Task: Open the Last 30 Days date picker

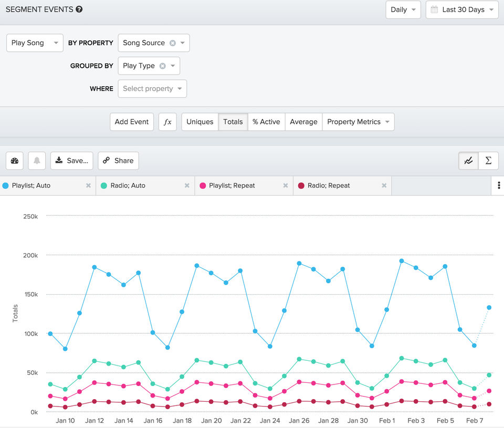Action: pos(462,10)
